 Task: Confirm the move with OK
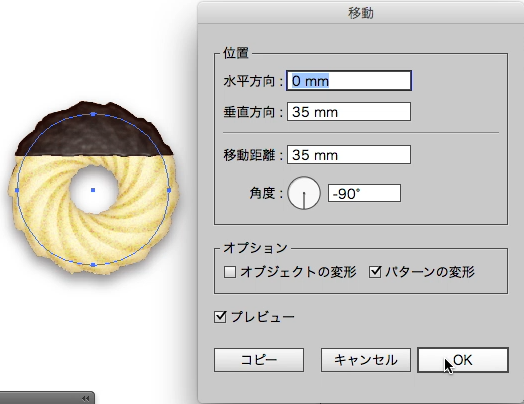463,360
